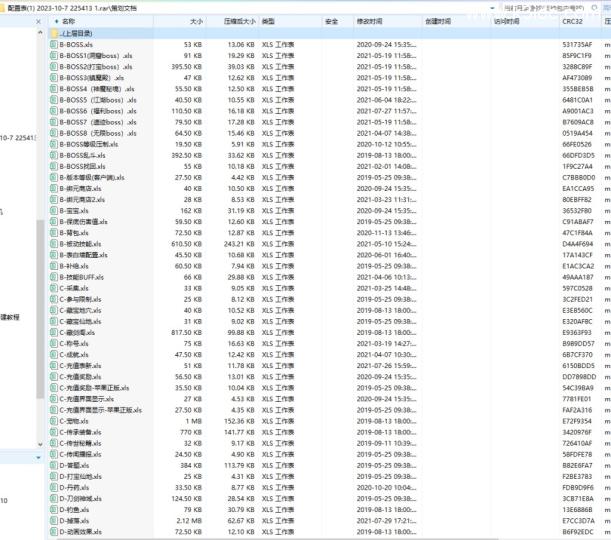Select the icon of the 384 KB file

coord(54,465)
